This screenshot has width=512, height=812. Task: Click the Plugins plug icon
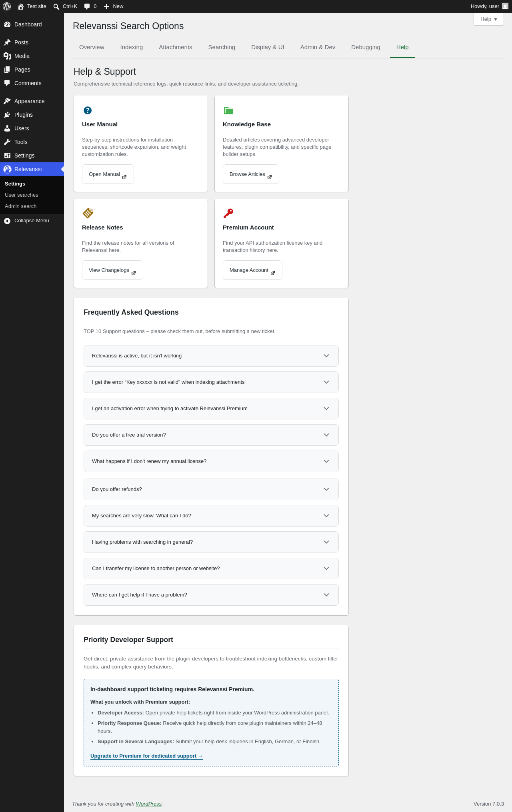(x=7, y=115)
